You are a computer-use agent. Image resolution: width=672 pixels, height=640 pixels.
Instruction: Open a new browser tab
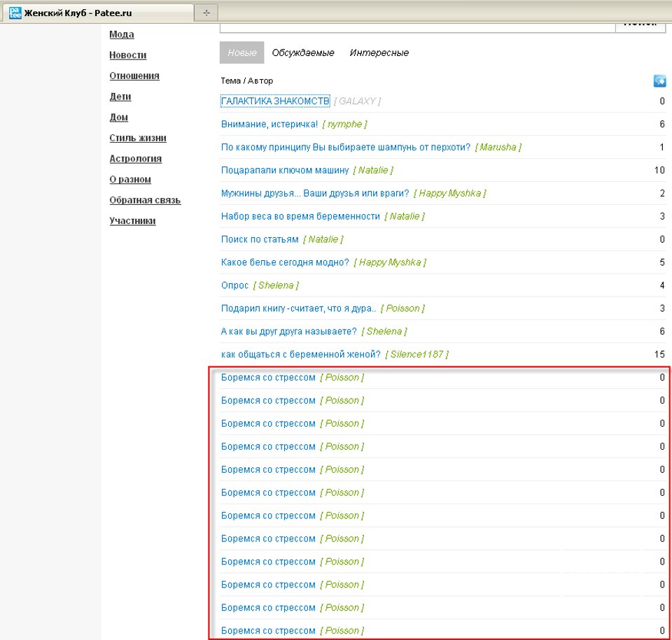[207, 13]
